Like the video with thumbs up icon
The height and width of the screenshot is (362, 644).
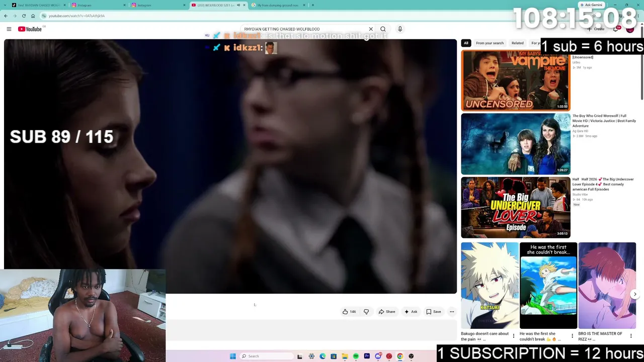pyautogui.click(x=349, y=312)
